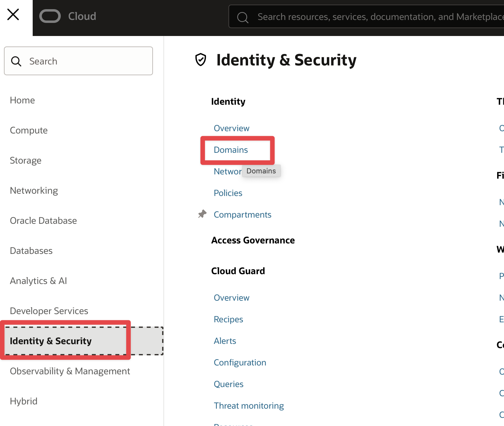Go to Compartments page
This screenshot has width=504, height=426.
coord(242,215)
